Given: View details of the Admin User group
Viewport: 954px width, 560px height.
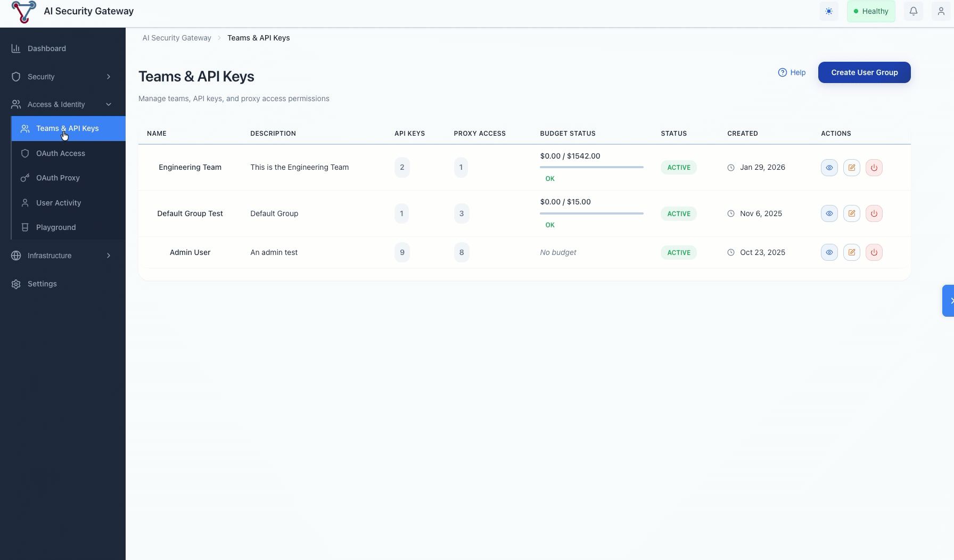Looking at the screenshot, I should pos(829,252).
